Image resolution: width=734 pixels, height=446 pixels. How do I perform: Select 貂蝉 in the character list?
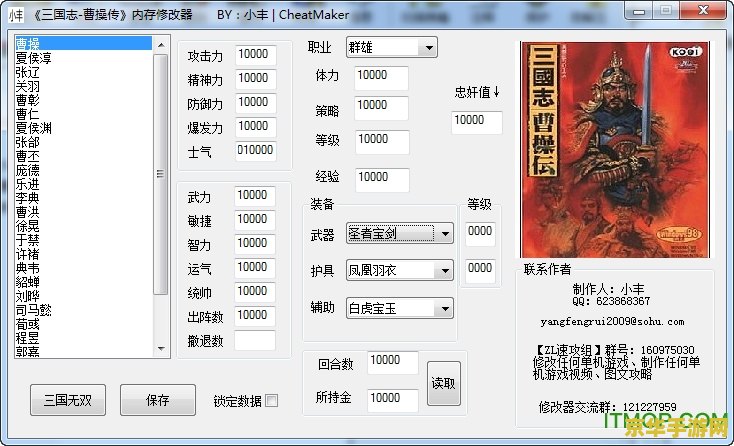pos(83,282)
